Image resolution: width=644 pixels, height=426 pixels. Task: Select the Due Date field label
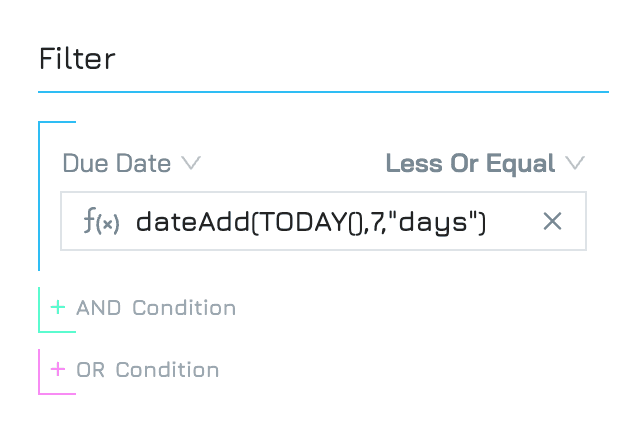click(x=117, y=163)
